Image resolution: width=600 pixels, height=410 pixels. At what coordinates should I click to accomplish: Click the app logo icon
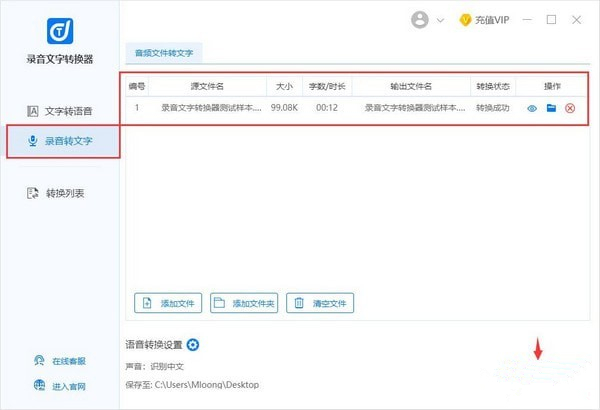point(60,31)
